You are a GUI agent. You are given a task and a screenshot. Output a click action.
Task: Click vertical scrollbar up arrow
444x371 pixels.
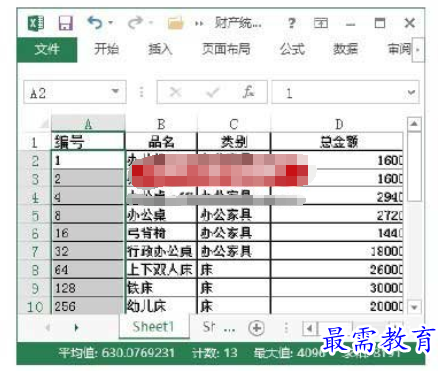414,124
